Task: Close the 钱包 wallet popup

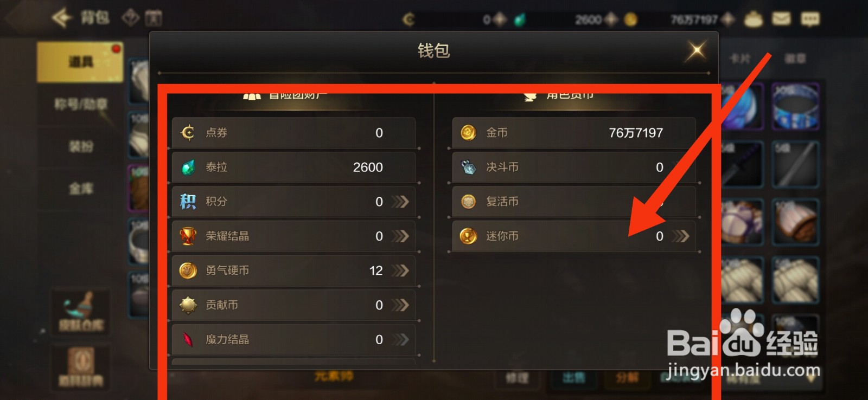Action: coord(697,51)
